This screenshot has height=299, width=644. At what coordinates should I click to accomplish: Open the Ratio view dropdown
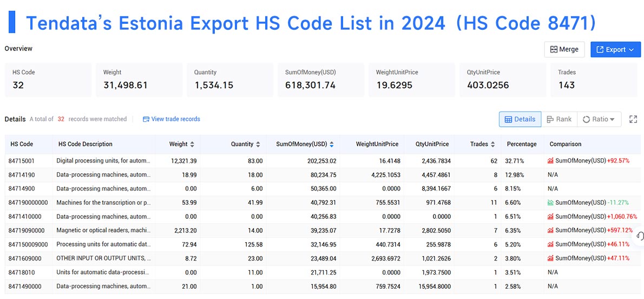[x=599, y=119]
